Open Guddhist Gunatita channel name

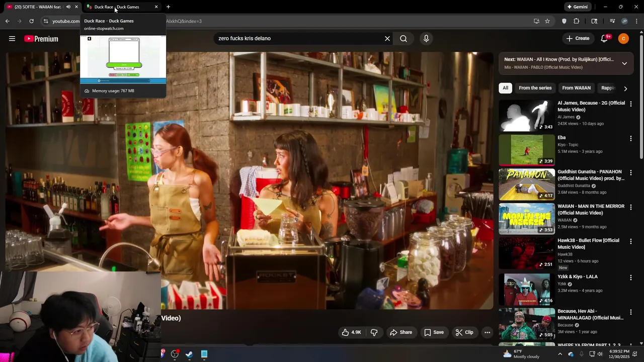coord(574,186)
